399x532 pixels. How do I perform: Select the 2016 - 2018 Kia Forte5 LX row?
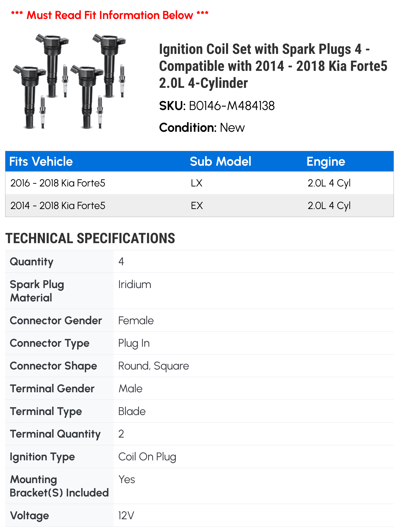[x=199, y=183]
